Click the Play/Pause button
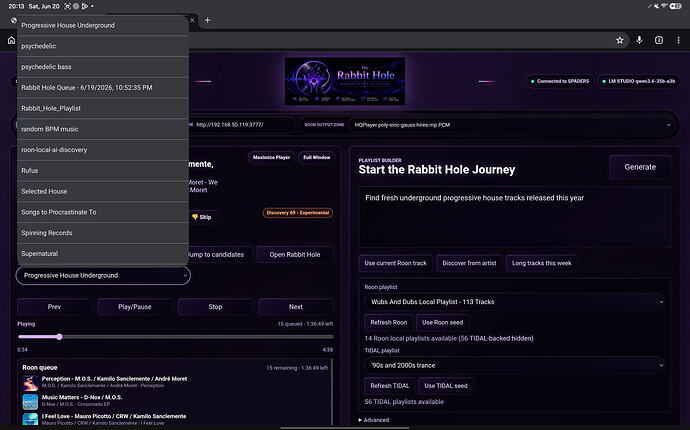Image resolution: width=690 pixels, height=430 pixels. 135,307
